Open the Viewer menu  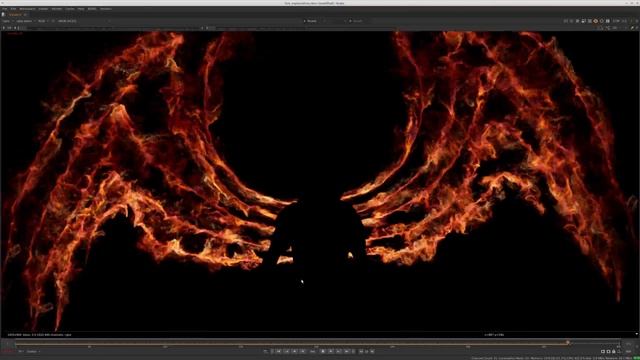43,9
